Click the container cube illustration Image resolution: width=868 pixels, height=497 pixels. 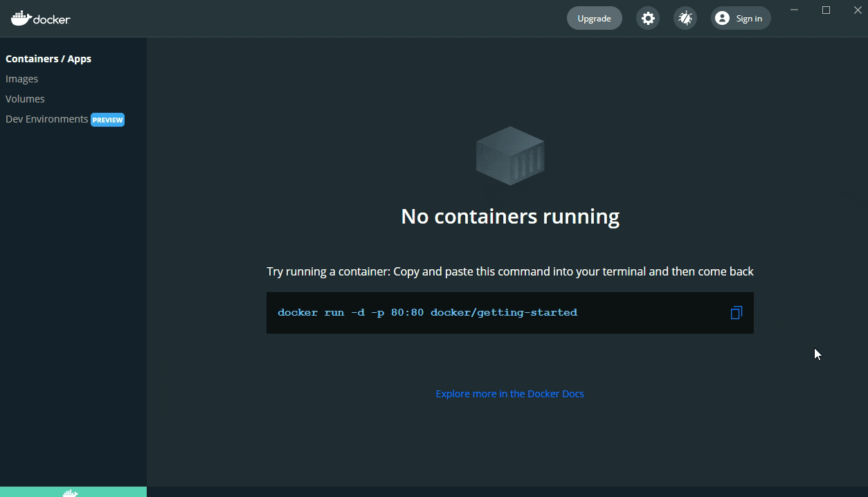coord(510,156)
